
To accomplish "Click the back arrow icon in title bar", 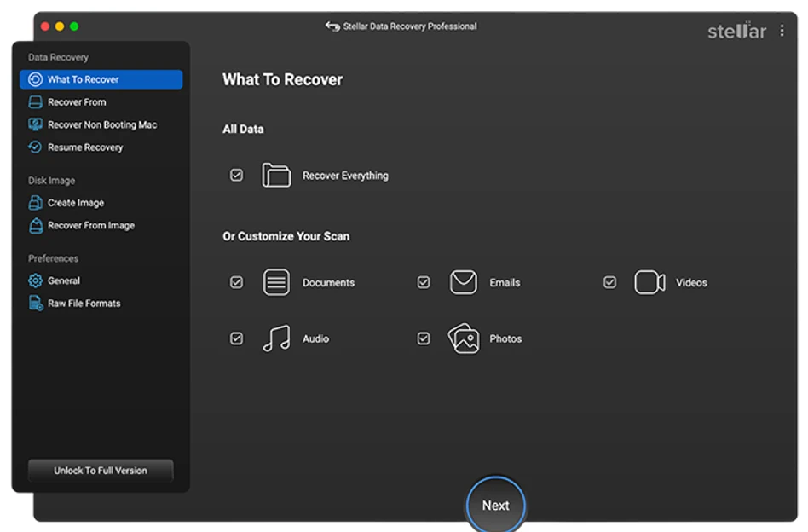I will pos(332,26).
